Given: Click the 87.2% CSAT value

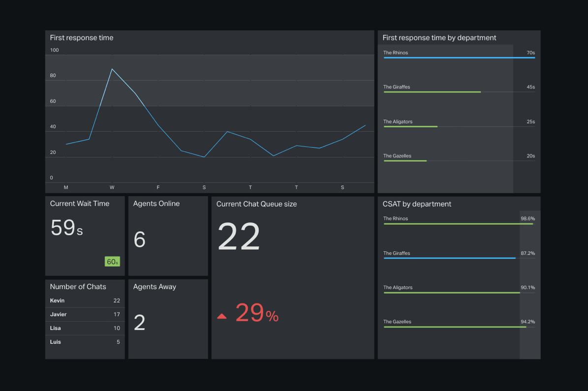Looking at the screenshot, I should point(527,253).
